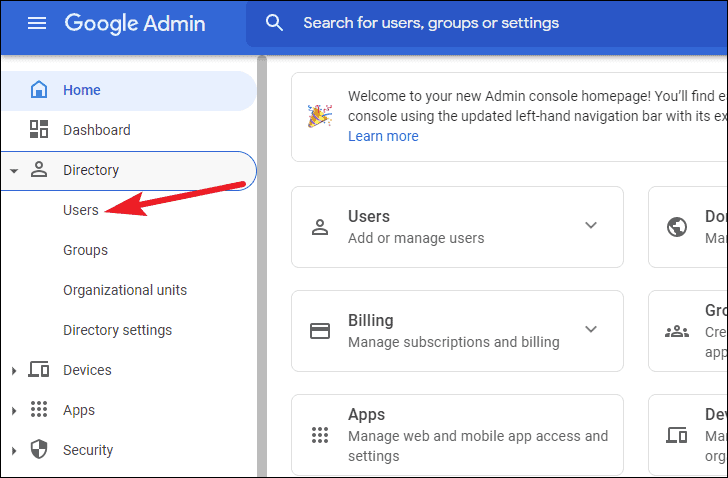
Task: Click the Users card person icon
Action: 320,227
